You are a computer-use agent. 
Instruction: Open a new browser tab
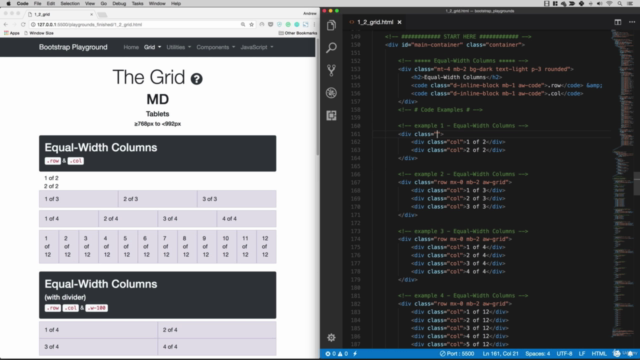click(x=102, y=15)
